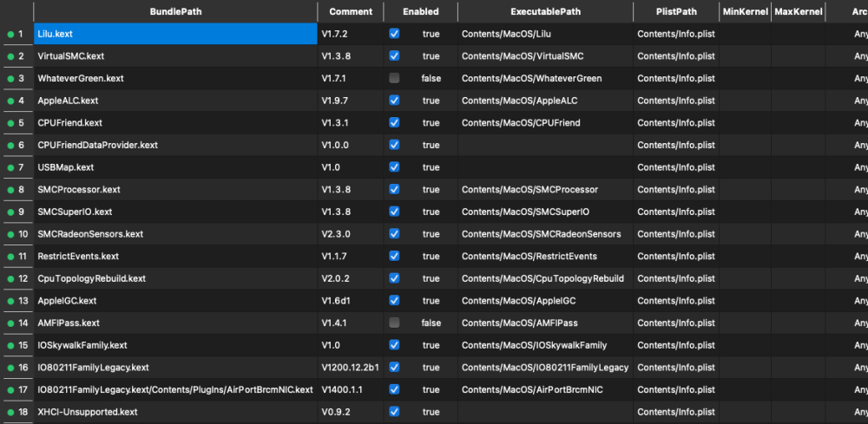Click PlistPath cell for XHCI-Unsupported.kext
Screen dimensions: 868x424
tap(676, 412)
